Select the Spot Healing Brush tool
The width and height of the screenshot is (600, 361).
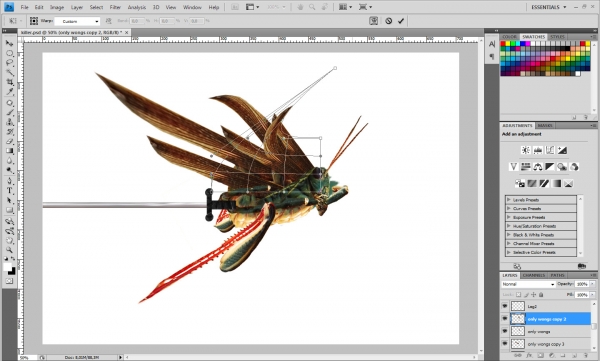pos(10,103)
